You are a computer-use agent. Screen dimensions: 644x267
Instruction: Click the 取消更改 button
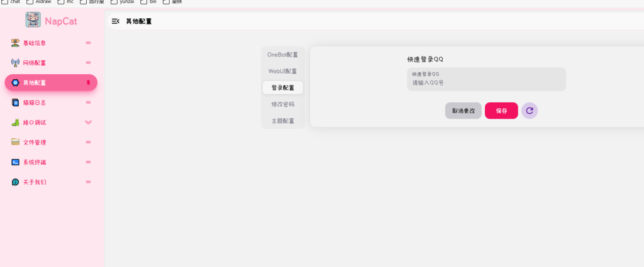[x=463, y=111]
